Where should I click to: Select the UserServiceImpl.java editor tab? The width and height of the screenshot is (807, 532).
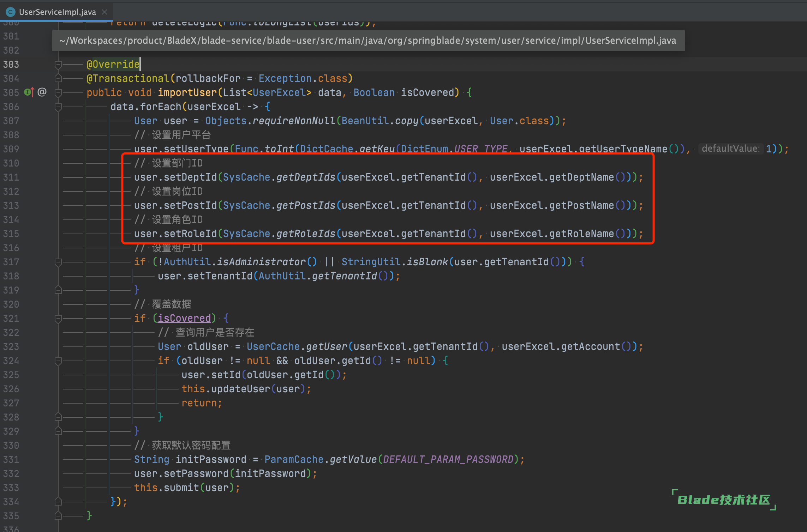(x=57, y=12)
